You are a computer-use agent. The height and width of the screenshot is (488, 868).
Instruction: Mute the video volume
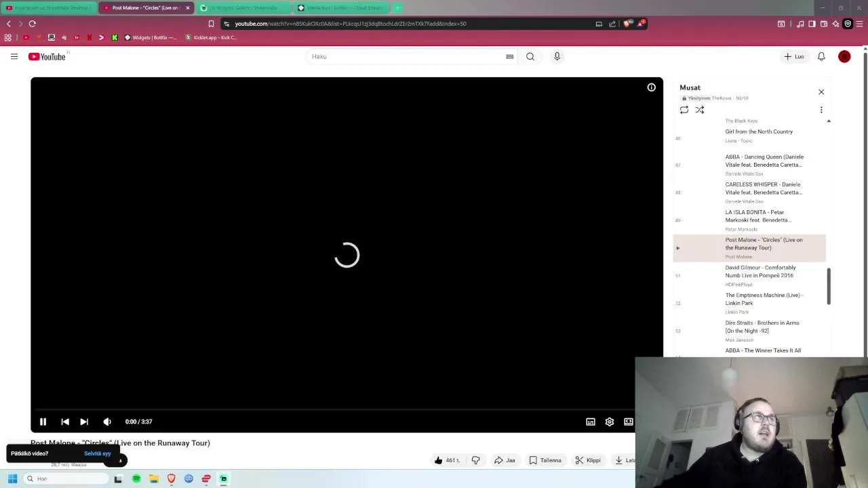coord(107,422)
